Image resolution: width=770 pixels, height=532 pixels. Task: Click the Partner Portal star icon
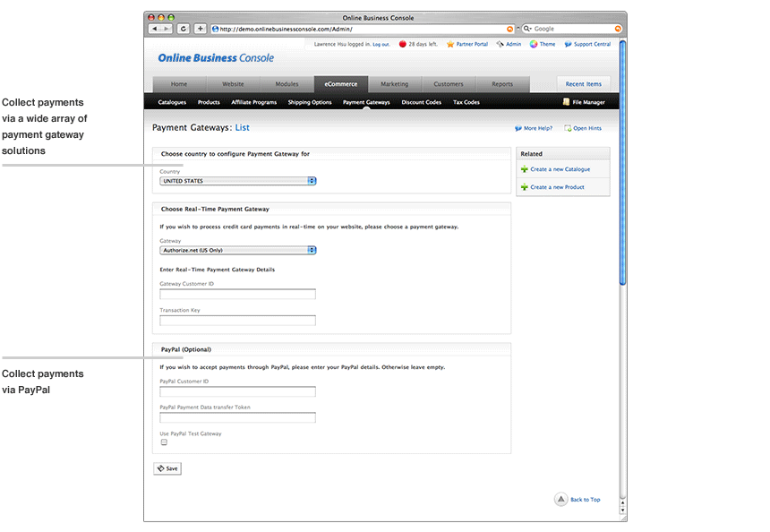[x=450, y=44]
